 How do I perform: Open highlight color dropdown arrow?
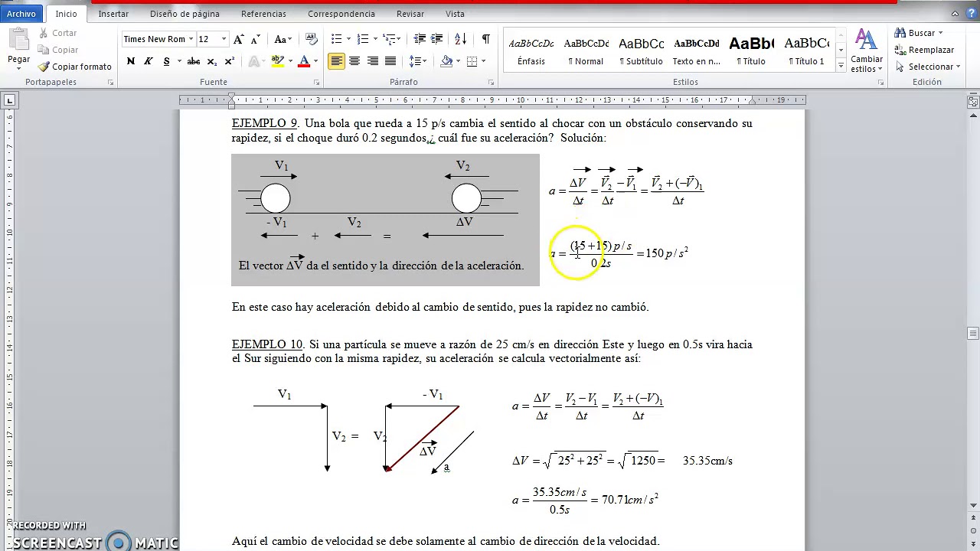[290, 61]
